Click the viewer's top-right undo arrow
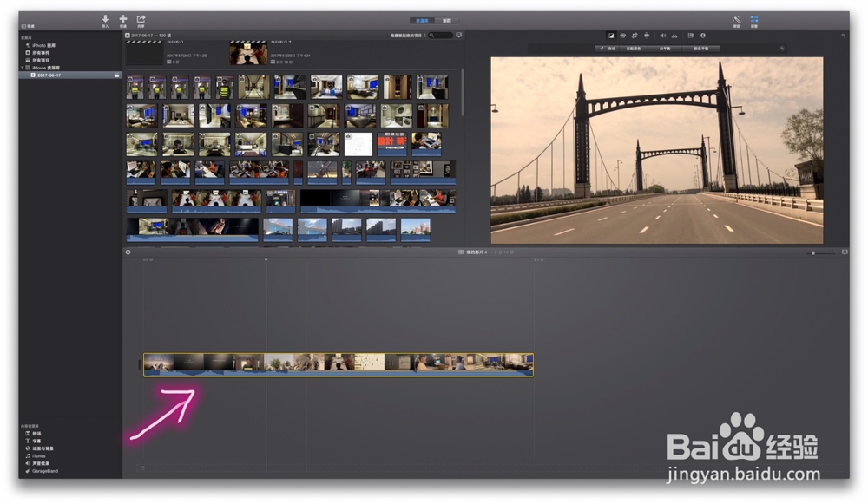Viewport: 868px width, 504px height. click(843, 36)
